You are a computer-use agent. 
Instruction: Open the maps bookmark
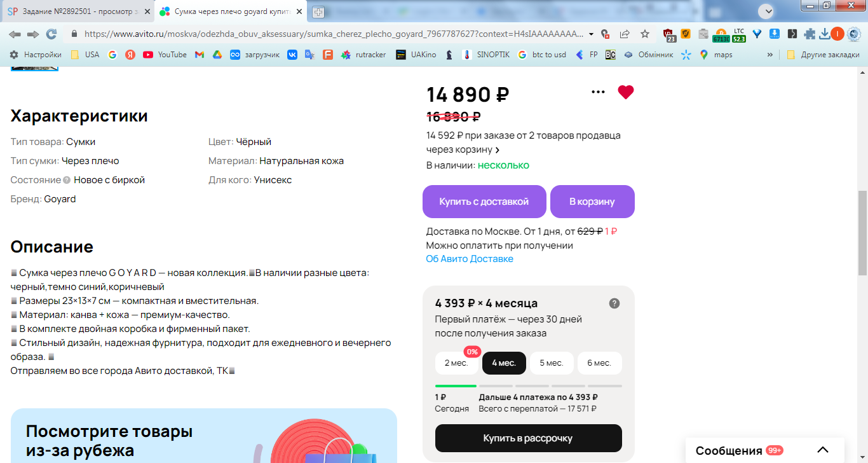click(x=715, y=55)
